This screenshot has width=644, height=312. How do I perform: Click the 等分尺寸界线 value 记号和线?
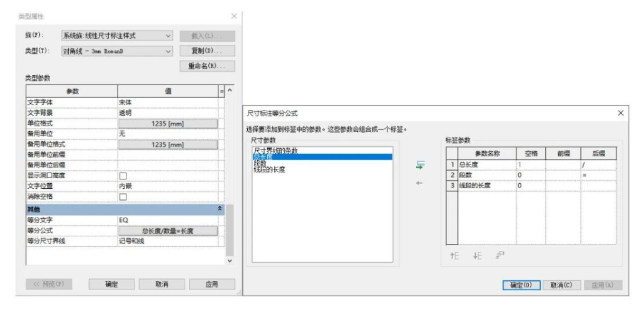coord(168,241)
